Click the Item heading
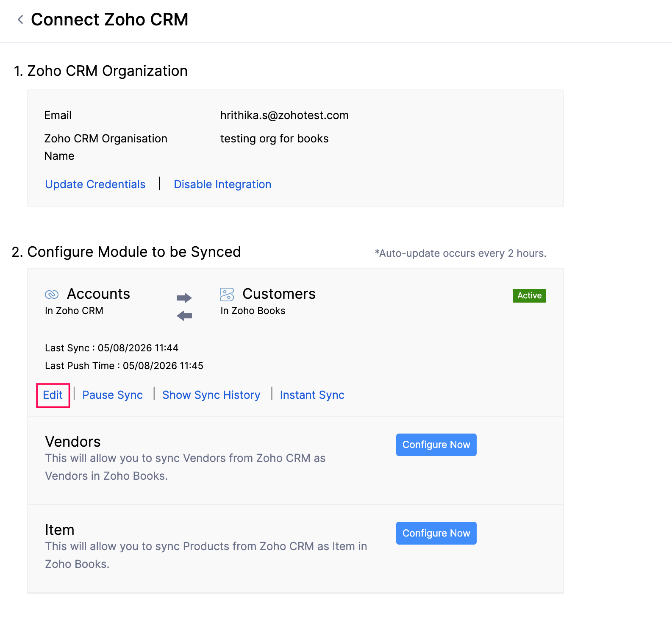This screenshot has width=672, height=623. pos(60,530)
